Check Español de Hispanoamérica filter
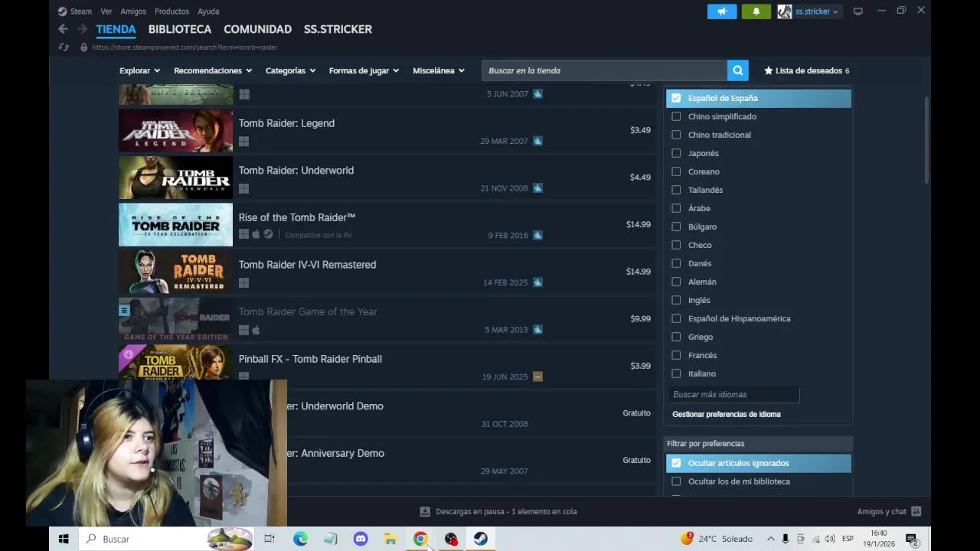980x551 pixels. pos(676,318)
